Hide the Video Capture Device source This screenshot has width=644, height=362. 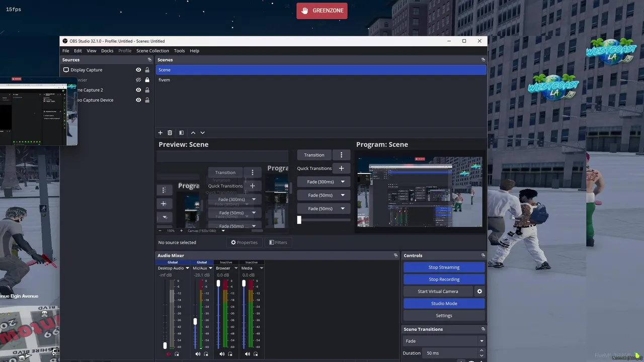pos(138,100)
